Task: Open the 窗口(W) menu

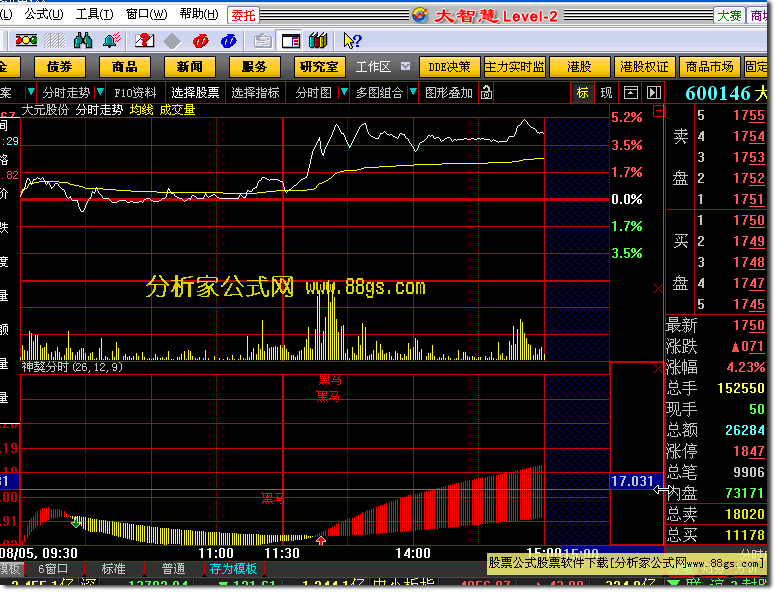Action: (x=146, y=14)
